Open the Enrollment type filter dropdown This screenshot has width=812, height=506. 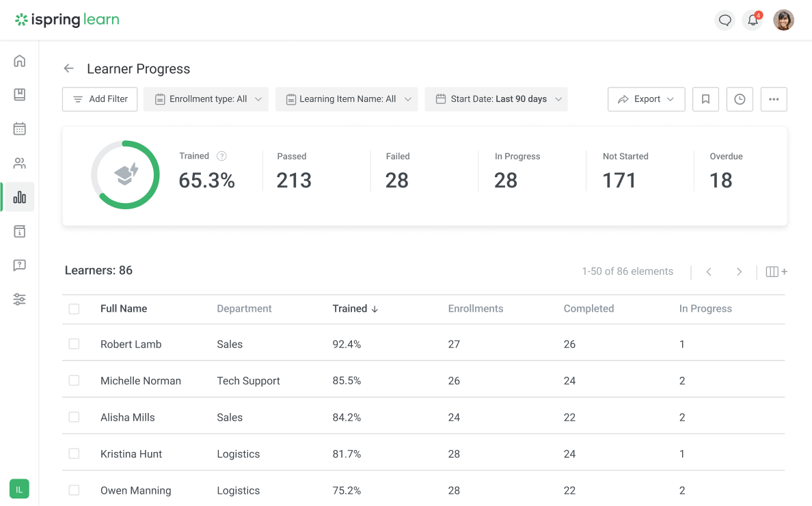pos(206,99)
